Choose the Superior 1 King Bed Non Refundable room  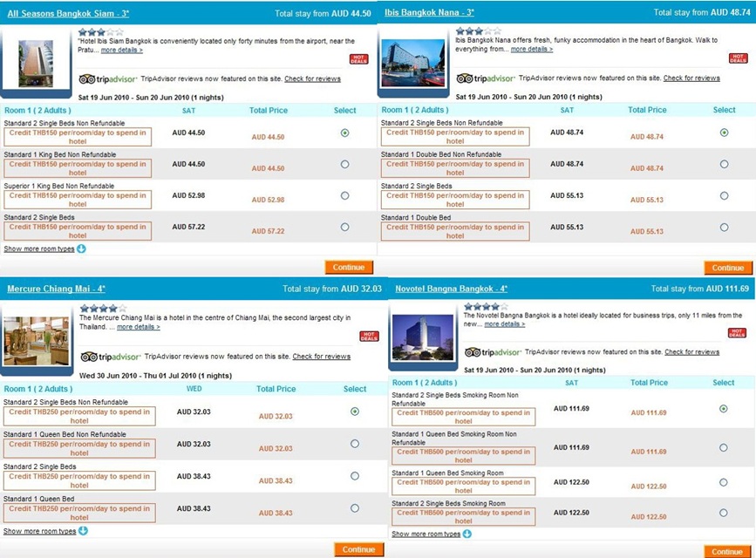[x=344, y=196]
